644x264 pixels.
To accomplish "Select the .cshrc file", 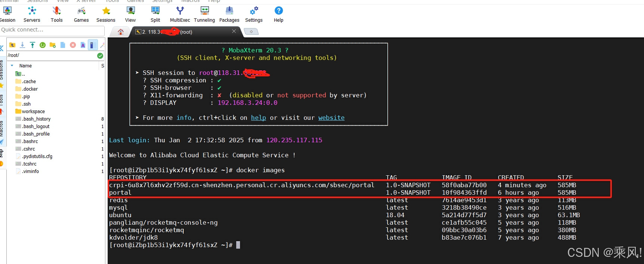I will coord(25,149).
